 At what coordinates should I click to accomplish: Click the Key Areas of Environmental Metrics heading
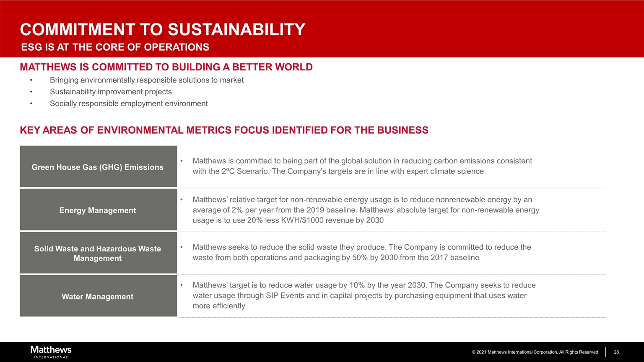point(224,130)
